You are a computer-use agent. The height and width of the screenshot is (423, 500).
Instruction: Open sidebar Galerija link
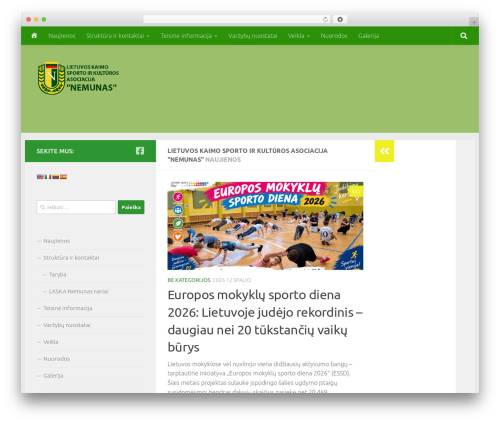tap(53, 376)
